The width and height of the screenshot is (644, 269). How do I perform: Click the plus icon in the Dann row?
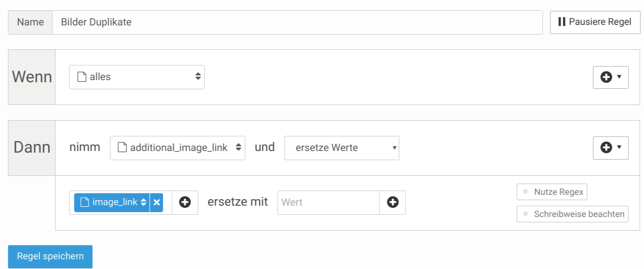tap(606, 148)
